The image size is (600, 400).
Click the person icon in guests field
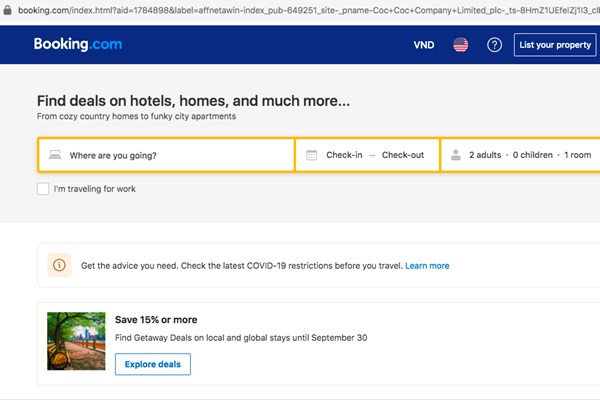coord(455,155)
